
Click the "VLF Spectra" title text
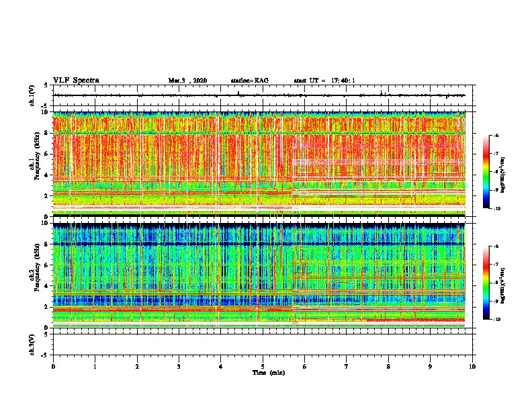(76, 81)
